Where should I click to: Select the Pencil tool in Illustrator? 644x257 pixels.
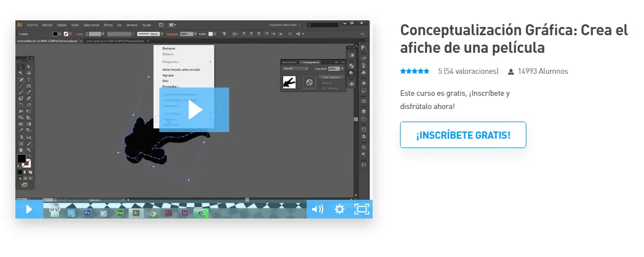(29, 92)
